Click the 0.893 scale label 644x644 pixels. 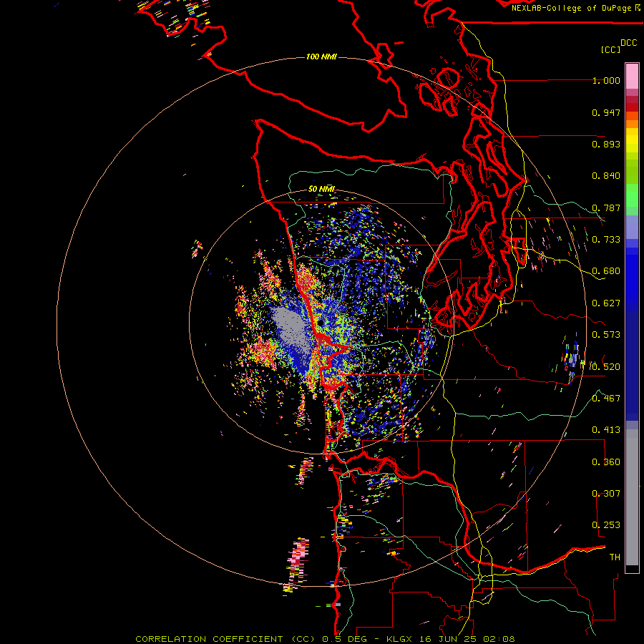tap(606, 144)
